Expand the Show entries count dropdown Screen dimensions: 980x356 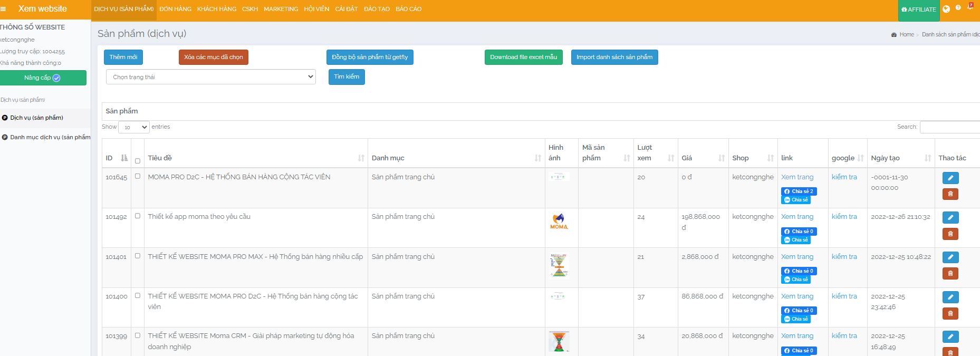[x=134, y=127]
